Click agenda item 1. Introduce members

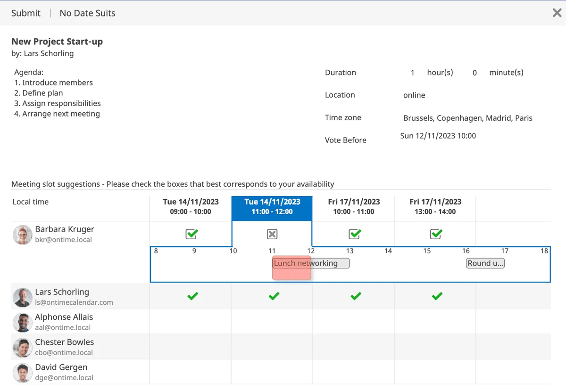(54, 83)
